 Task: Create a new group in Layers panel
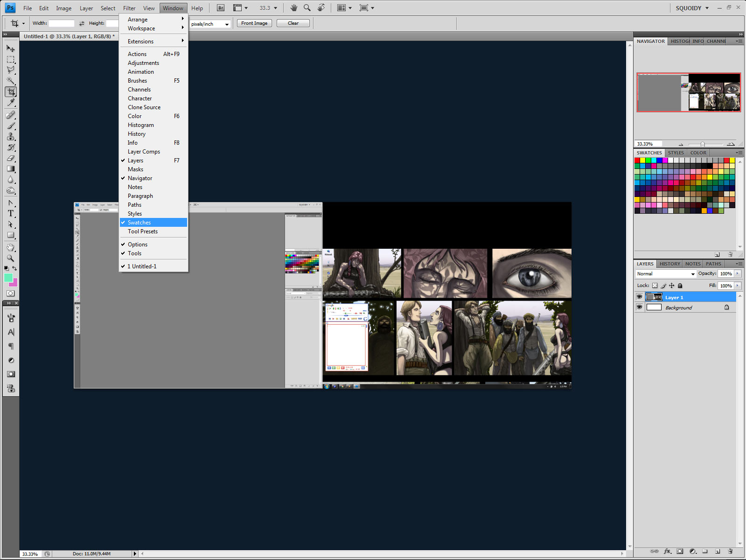click(705, 551)
